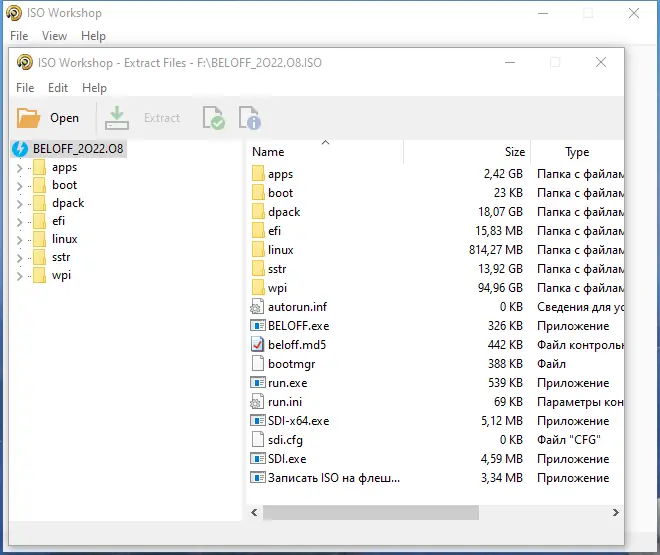Expand the apps tree node
This screenshot has height=555, width=660.
tap(19, 168)
